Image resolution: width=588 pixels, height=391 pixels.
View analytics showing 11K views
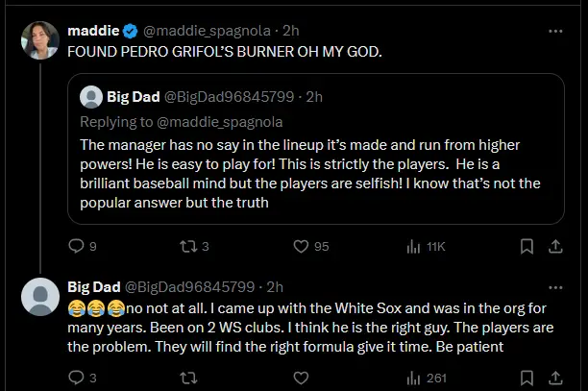tap(415, 247)
